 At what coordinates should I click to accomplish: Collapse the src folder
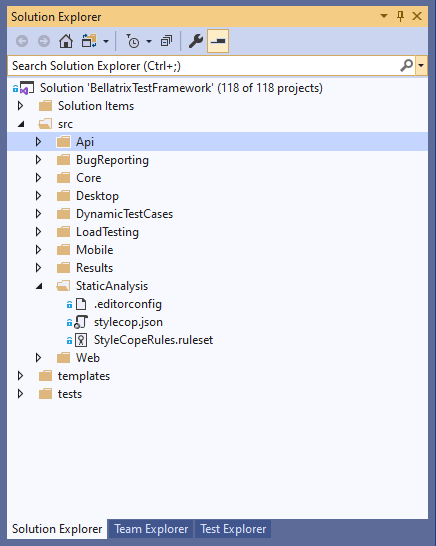(21, 124)
